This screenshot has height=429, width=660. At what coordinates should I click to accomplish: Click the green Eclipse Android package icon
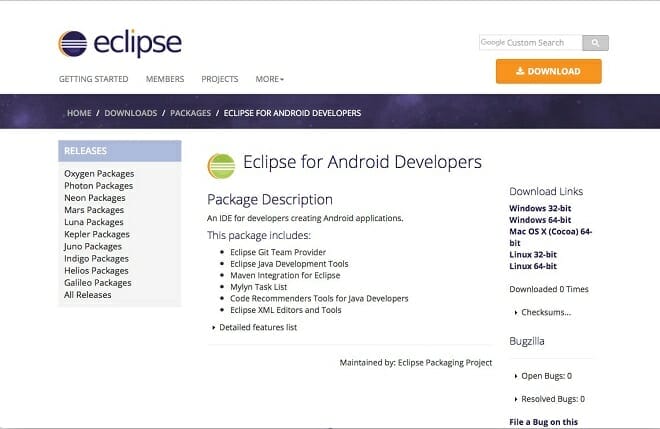click(x=221, y=166)
